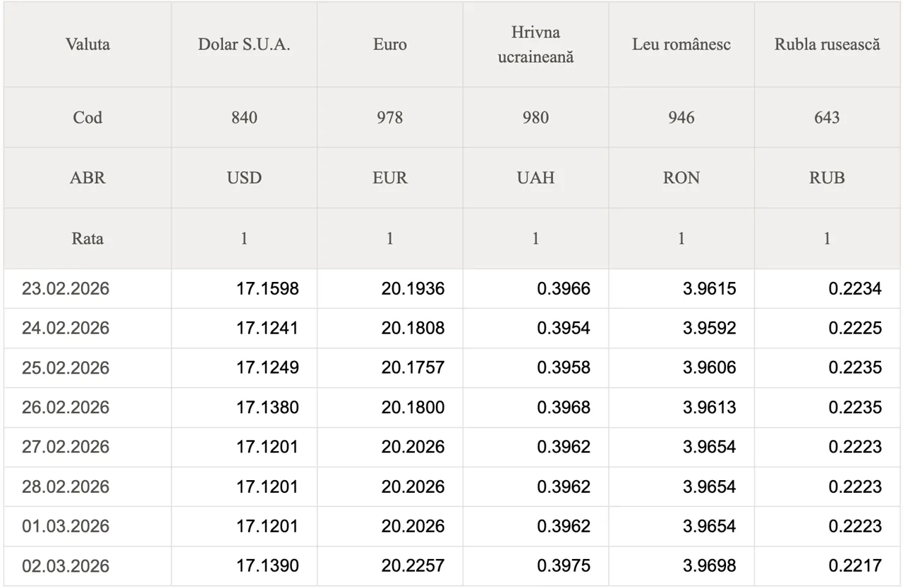Select the 02.03.2026 date row label

(x=66, y=566)
